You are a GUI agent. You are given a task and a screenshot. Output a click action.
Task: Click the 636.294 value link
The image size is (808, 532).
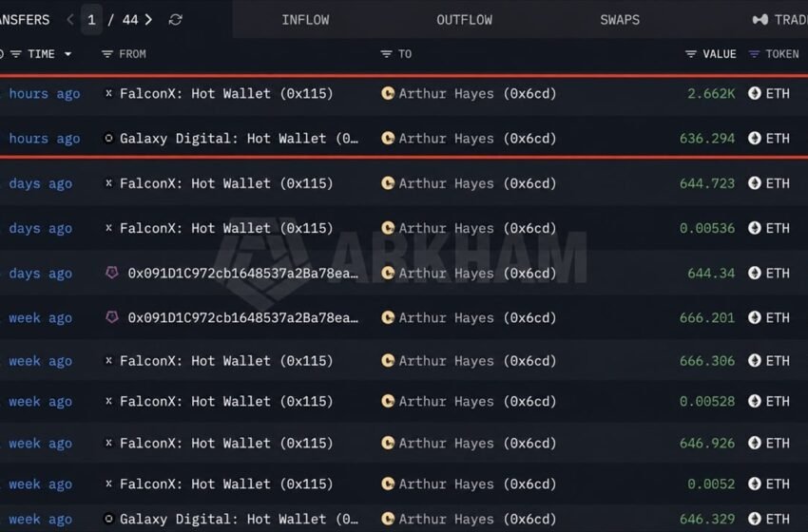(x=707, y=138)
